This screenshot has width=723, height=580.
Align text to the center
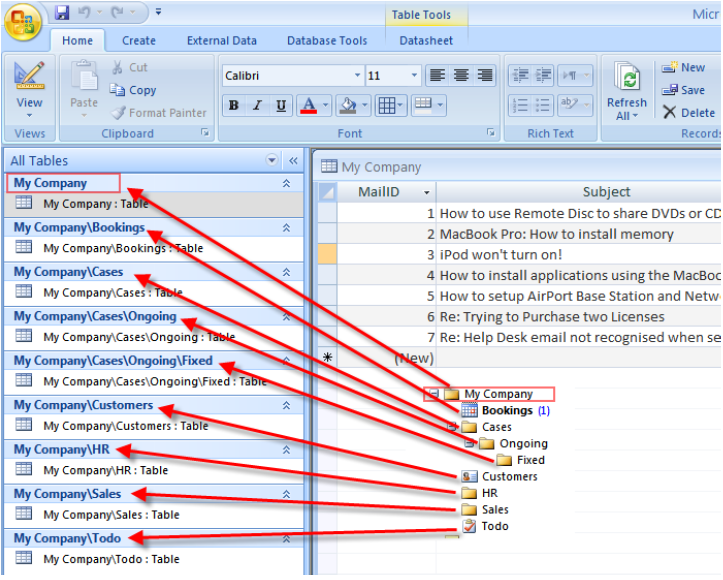pyautogui.click(x=461, y=76)
